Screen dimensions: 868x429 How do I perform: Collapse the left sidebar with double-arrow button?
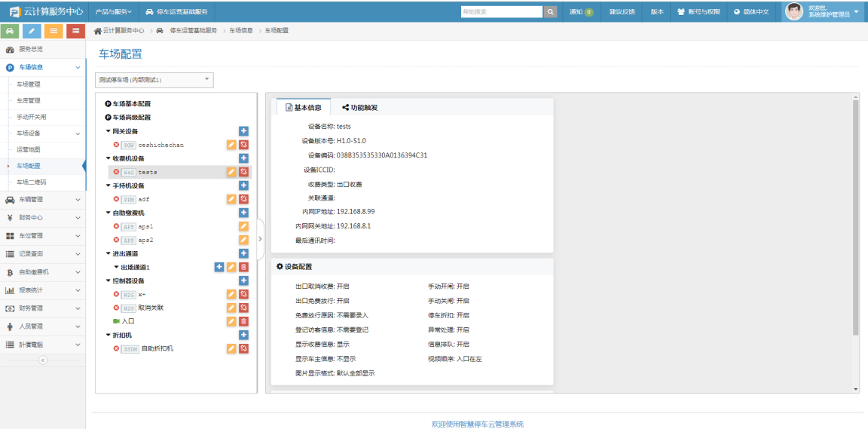43,360
